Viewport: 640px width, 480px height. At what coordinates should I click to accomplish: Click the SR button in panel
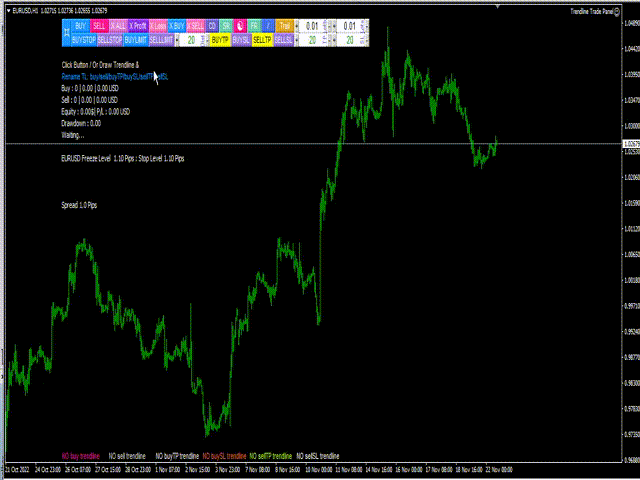tap(226, 26)
